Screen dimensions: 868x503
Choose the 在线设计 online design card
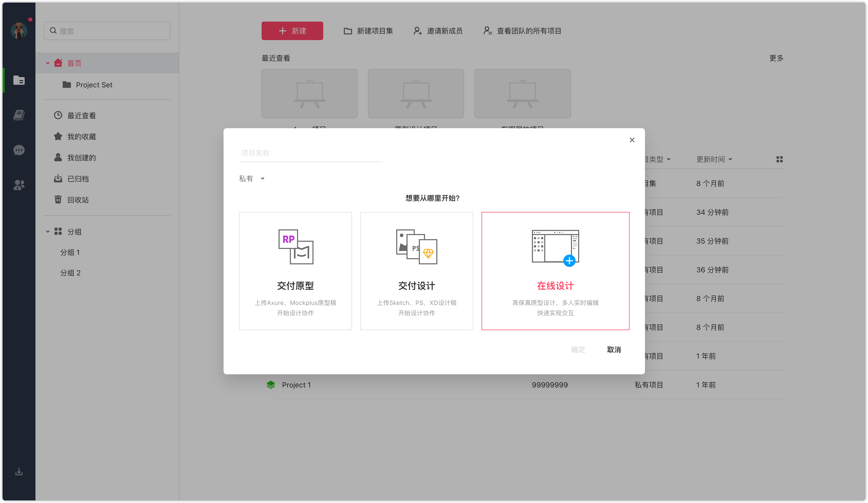coord(555,271)
